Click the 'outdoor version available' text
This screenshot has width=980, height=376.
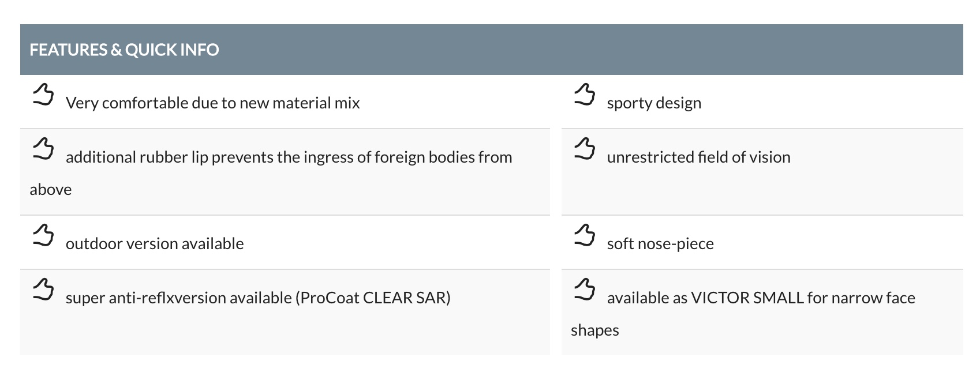click(x=155, y=243)
